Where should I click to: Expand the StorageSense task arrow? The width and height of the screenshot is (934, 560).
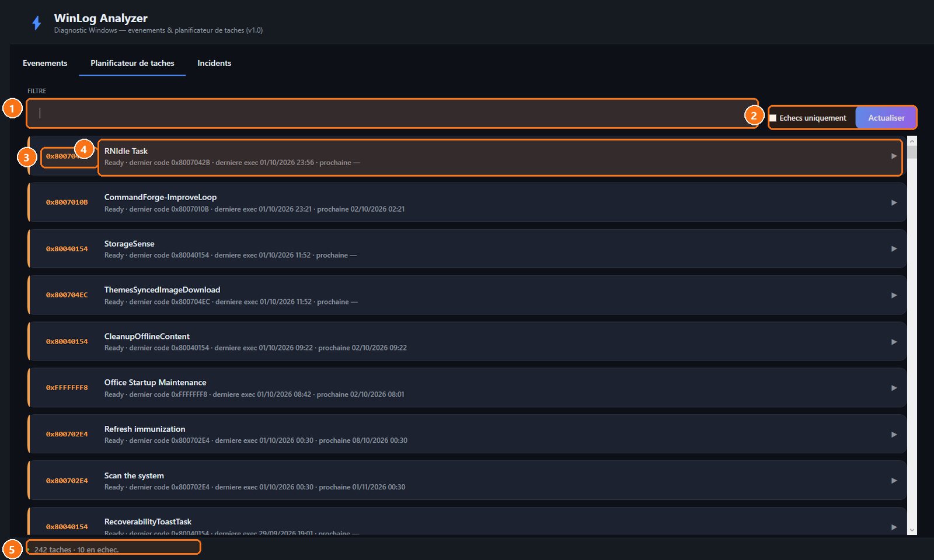click(894, 249)
